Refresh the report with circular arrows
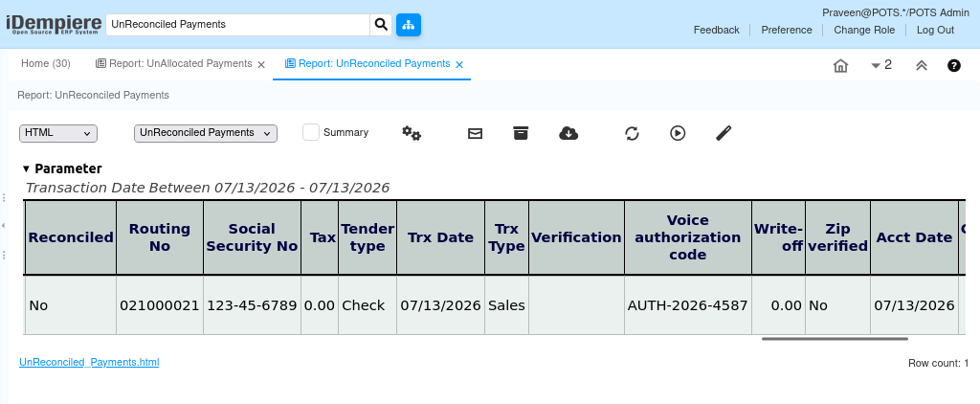 click(x=632, y=133)
